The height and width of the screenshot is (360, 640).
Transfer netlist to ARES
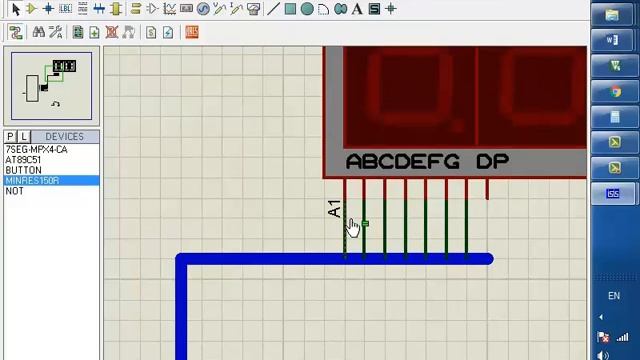pos(191,32)
